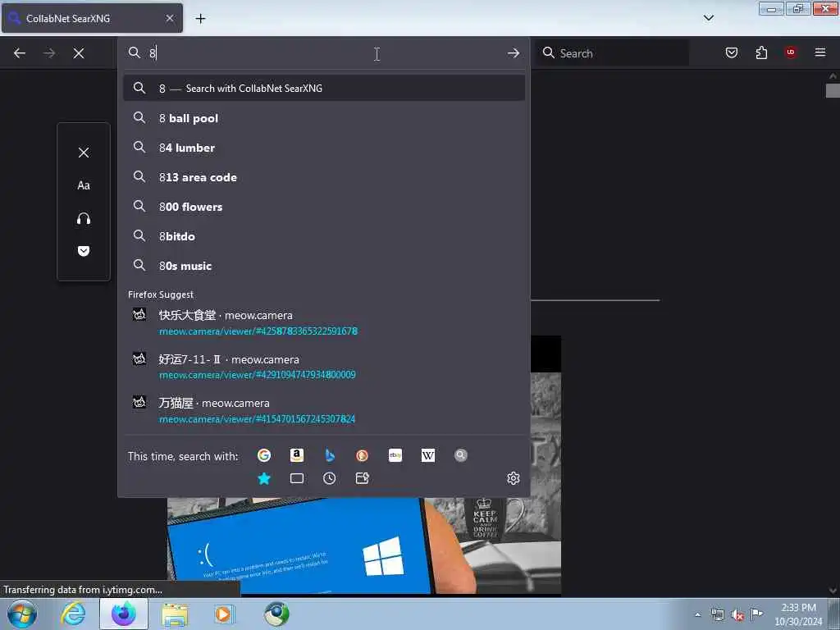Save to Pocket from reader toolbar
Image resolution: width=840 pixels, height=630 pixels.
[x=84, y=251]
